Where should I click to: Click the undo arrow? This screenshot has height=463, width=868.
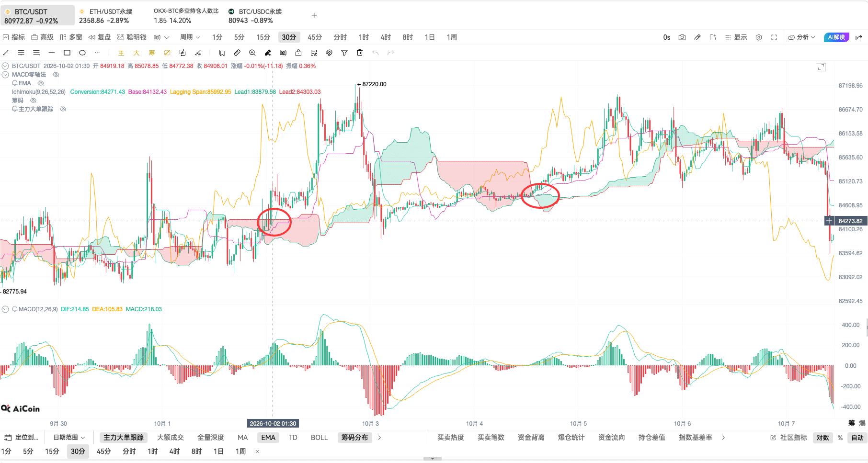[376, 53]
